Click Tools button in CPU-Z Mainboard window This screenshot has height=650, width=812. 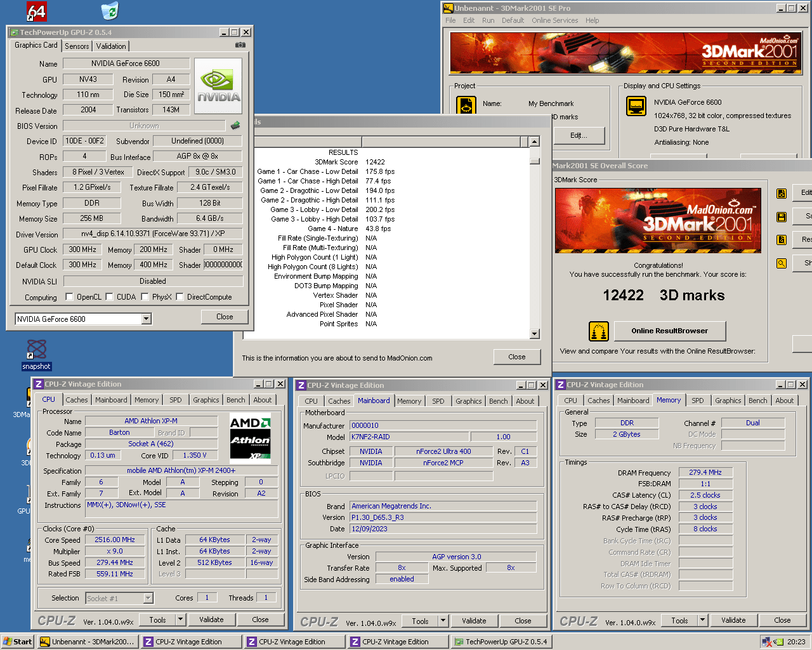420,621
